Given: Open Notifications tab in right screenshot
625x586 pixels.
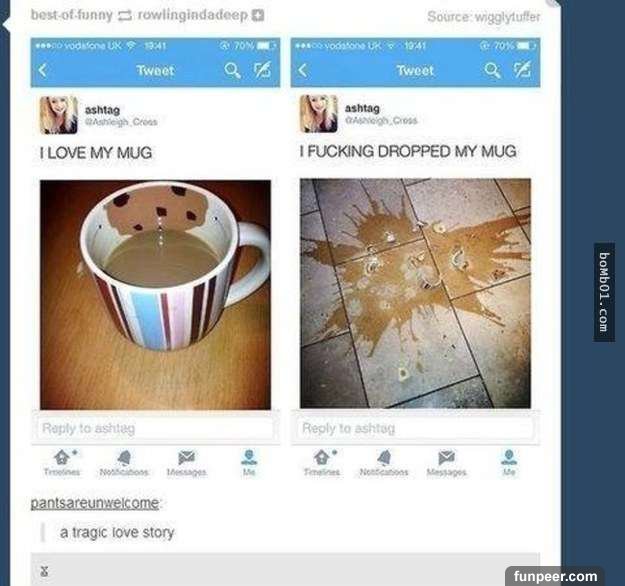Looking at the screenshot, I should [384, 463].
